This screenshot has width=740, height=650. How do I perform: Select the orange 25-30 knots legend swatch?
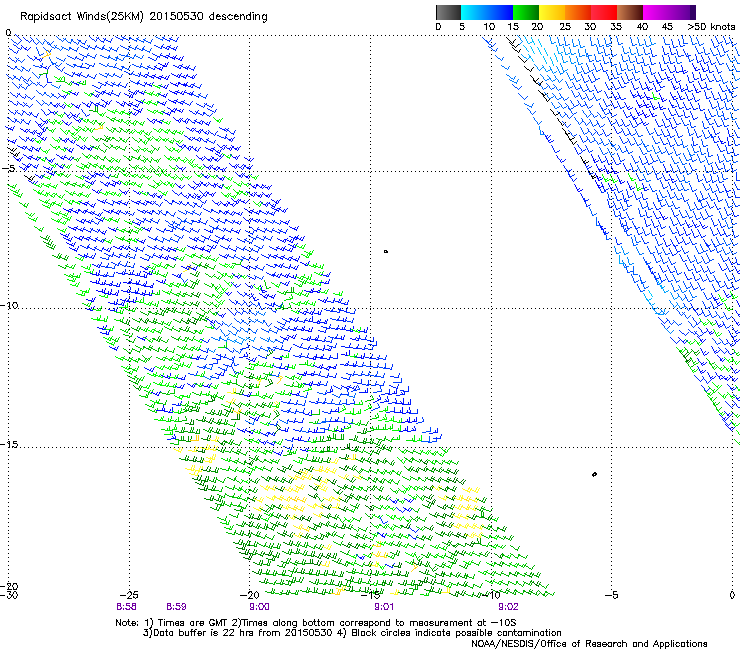pos(578,12)
